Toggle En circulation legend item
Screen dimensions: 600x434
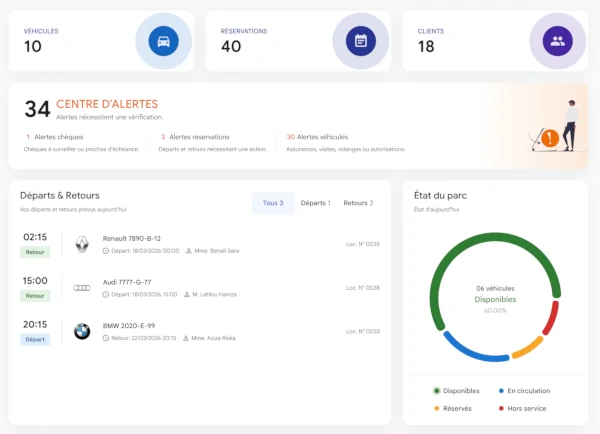pos(525,391)
